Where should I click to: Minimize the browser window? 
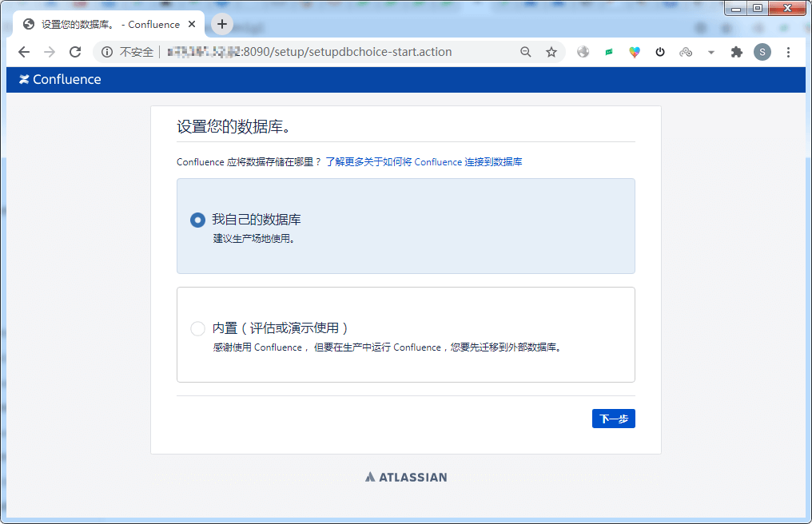click(x=735, y=8)
